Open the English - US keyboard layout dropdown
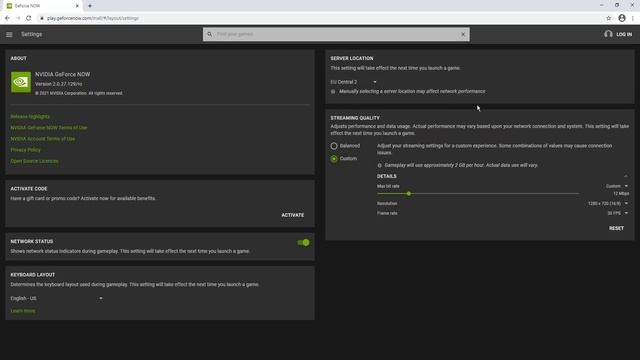This screenshot has width=640, height=360. pyautogui.click(x=57, y=298)
